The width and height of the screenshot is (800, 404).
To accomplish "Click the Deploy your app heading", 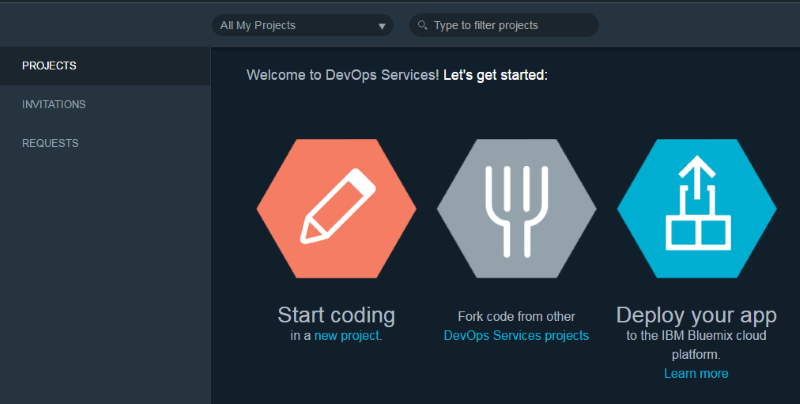I will (696, 315).
